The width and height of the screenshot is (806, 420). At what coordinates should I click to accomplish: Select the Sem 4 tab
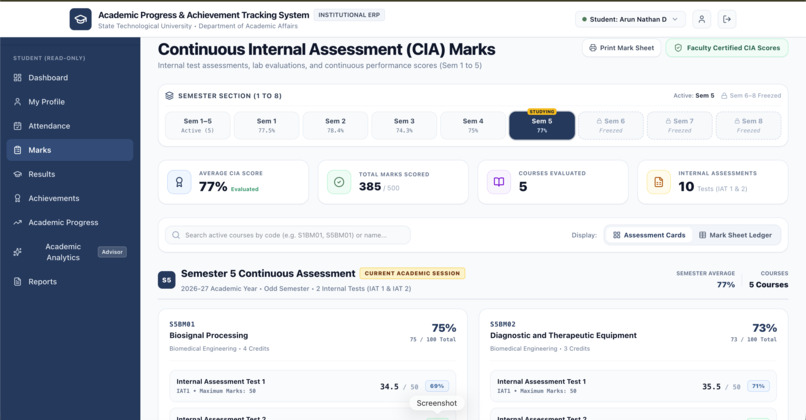coord(473,125)
